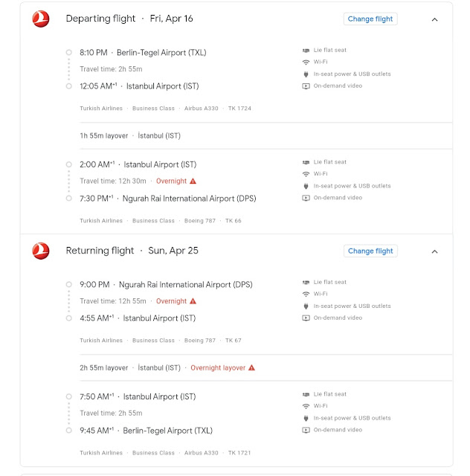
Task: Click the lie flat seat icon for flight TK 1724
Action: (x=306, y=51)
